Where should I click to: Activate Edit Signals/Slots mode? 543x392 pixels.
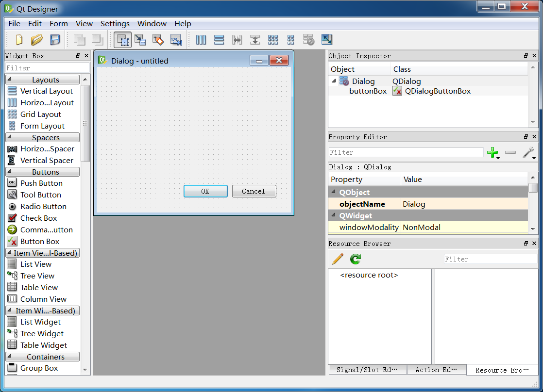click(x=140, y=40)
